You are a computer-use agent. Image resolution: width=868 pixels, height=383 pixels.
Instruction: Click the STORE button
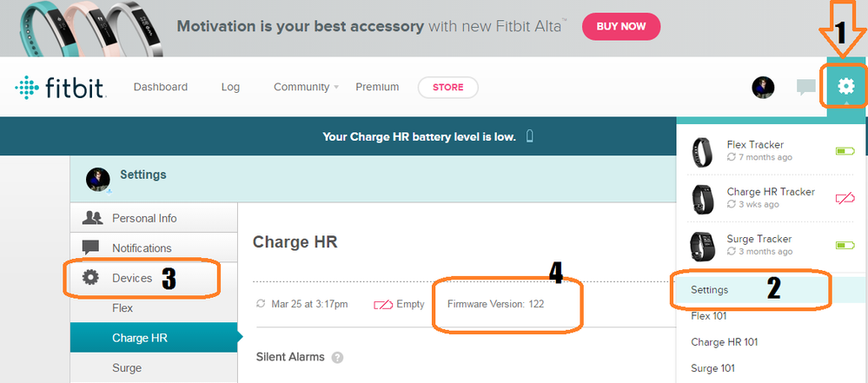click(x=447, y=88)
